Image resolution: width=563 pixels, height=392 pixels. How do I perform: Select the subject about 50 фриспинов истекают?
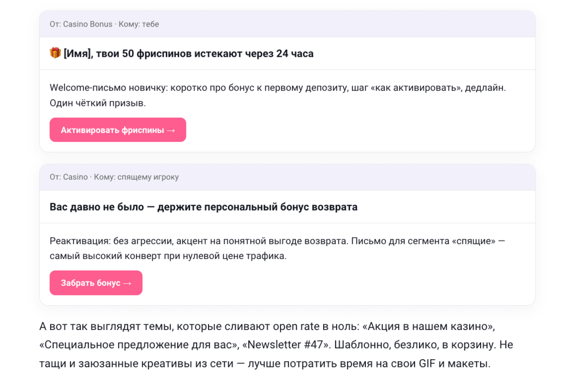(x=182, y=54)
